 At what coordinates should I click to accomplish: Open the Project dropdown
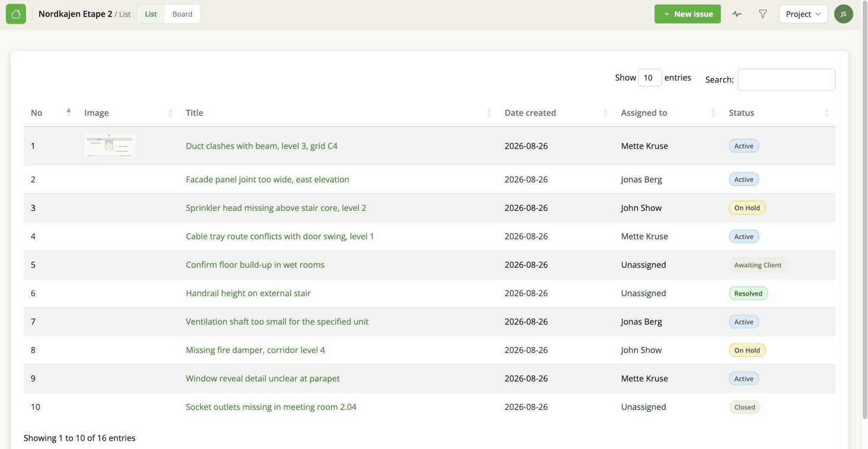click(x=803, y=14)
